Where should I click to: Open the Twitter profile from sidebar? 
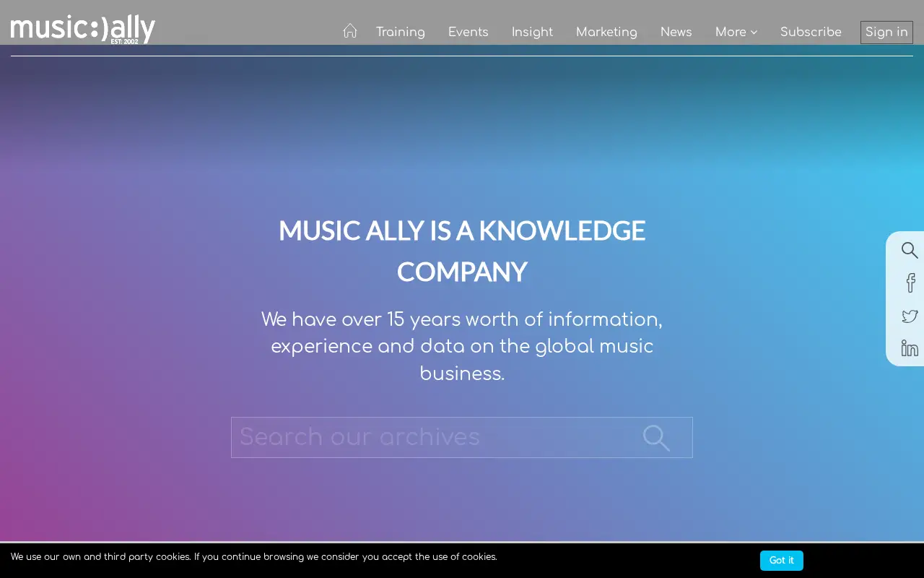pos(910,316)
